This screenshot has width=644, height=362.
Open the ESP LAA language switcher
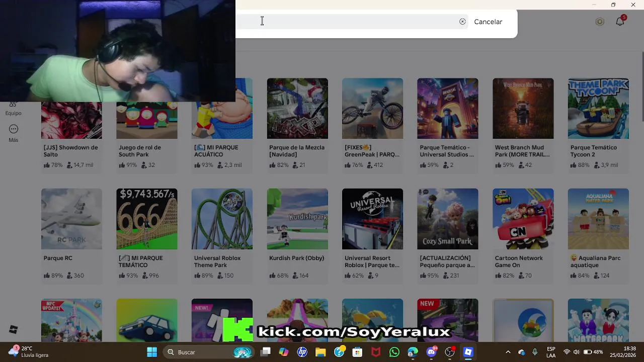point(551,352)
